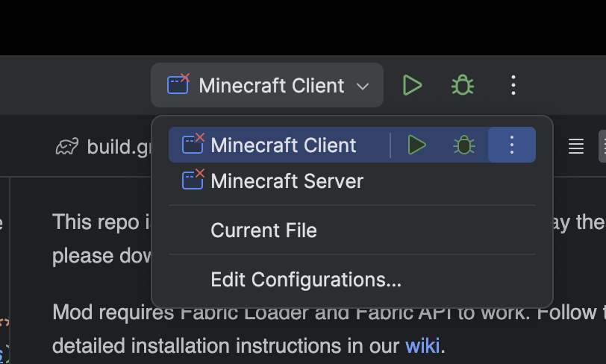The height and width of the screenshot is (364, 606).
Task: Click the lines icon right of popup
Action: click(576, 146)
